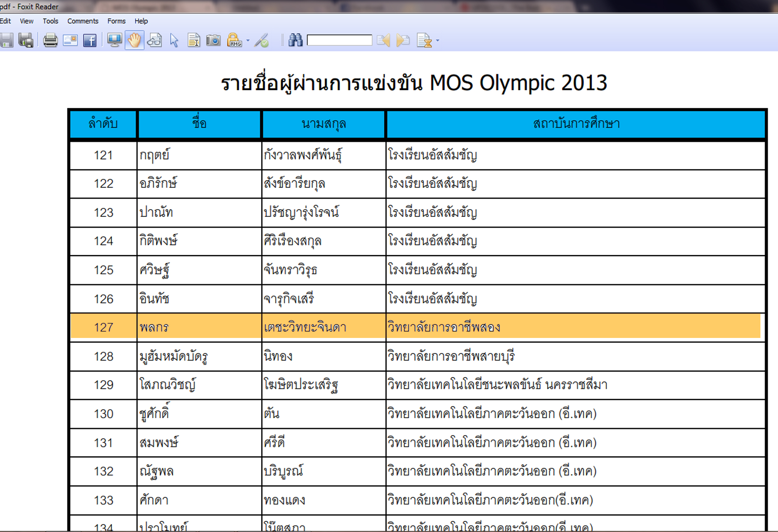Click the signature validation pen icon
The width and height of the screenshot is (778, 532).
click(x=261, y=40)
